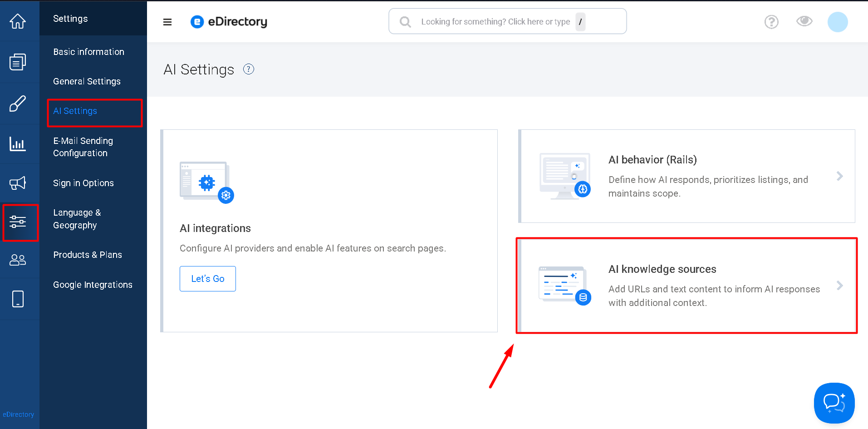Image resolution: width=868 pixels, height=429 pixels.
Task: Open the help question mark in header
Action: click(x=771, y=22)
